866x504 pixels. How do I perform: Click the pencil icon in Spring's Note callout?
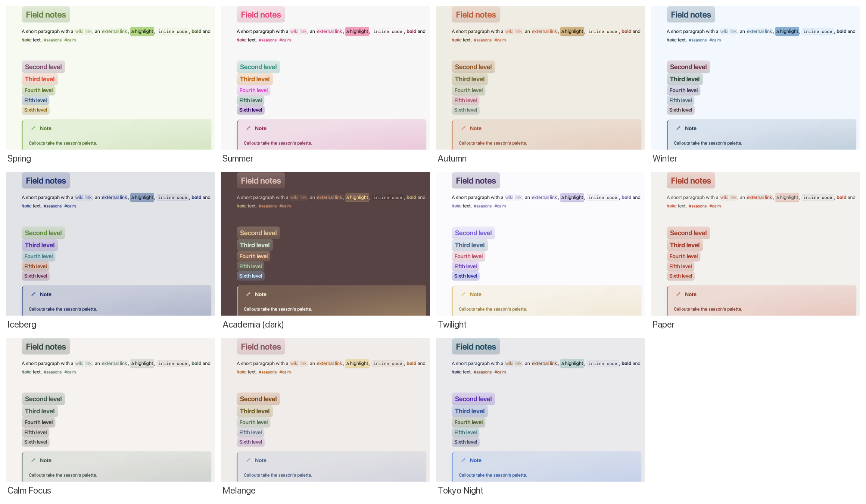click(x=33, y=128)
